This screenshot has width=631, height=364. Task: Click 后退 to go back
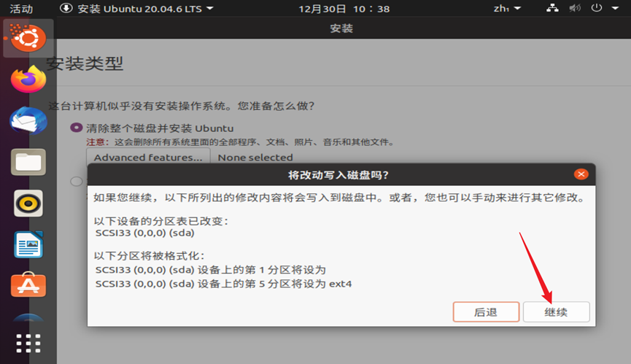pyautogui.click(x=486, y=312)
